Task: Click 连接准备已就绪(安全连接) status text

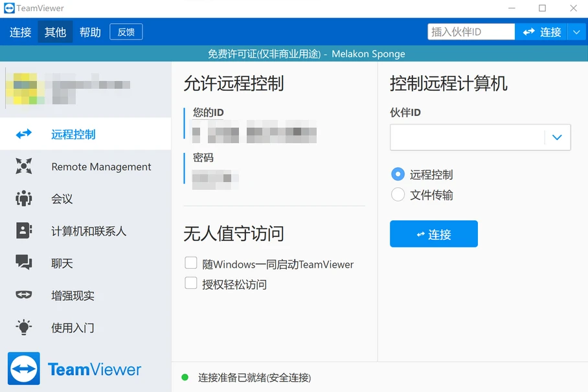Action: (254, 377)
